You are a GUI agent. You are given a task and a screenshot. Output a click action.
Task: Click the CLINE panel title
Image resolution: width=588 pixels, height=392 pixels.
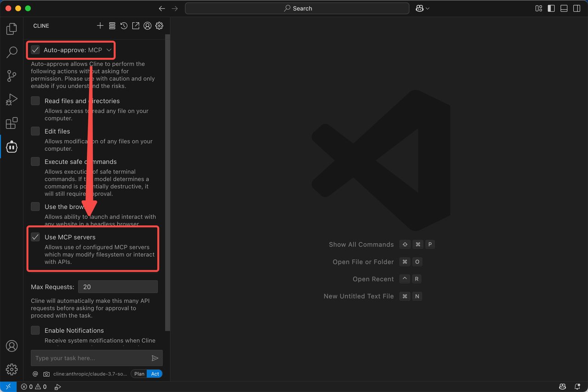point(41,26)
